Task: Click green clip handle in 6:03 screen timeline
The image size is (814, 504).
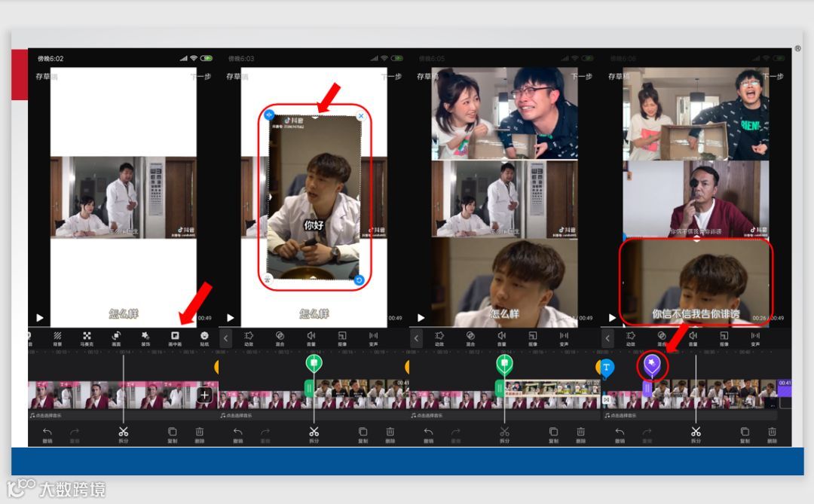Action: point(309,388)
